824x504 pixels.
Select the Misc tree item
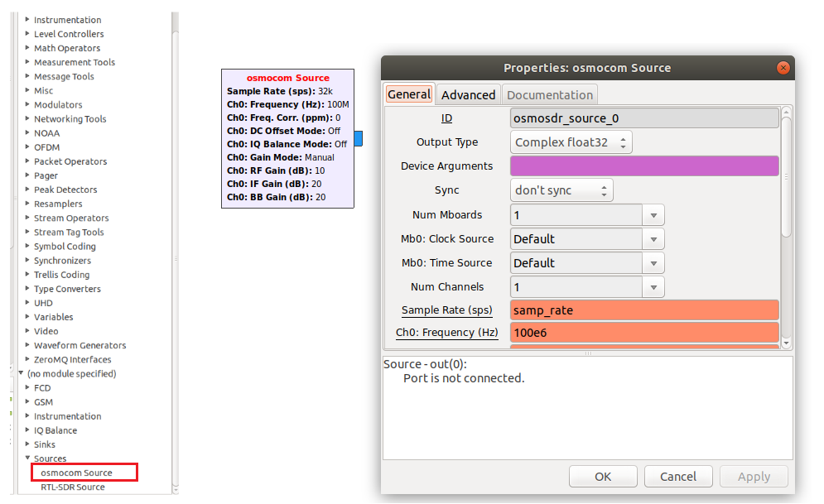pos(44,90)
